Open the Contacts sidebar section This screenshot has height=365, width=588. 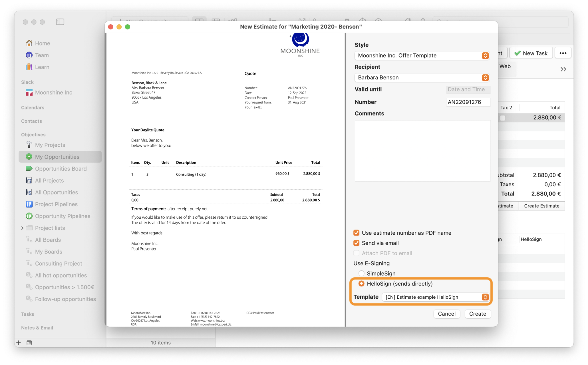click(x=31, y=121)
